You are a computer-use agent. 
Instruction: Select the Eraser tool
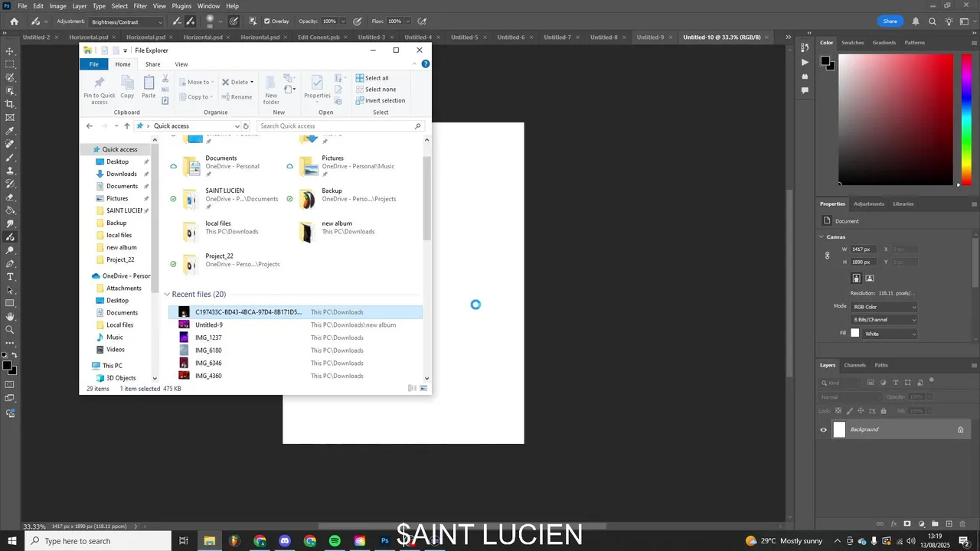tap(10, 197)
